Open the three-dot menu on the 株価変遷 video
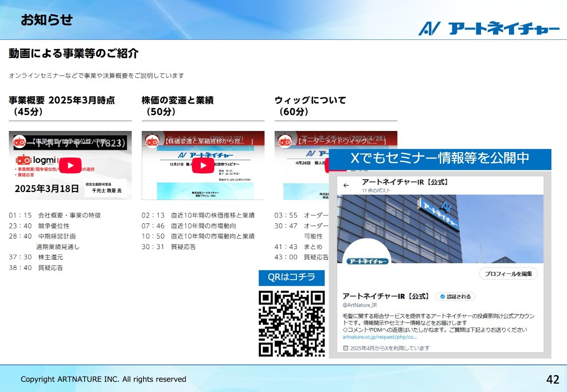Viewport: 567px width, 392px height. click(x=252, y=142)
